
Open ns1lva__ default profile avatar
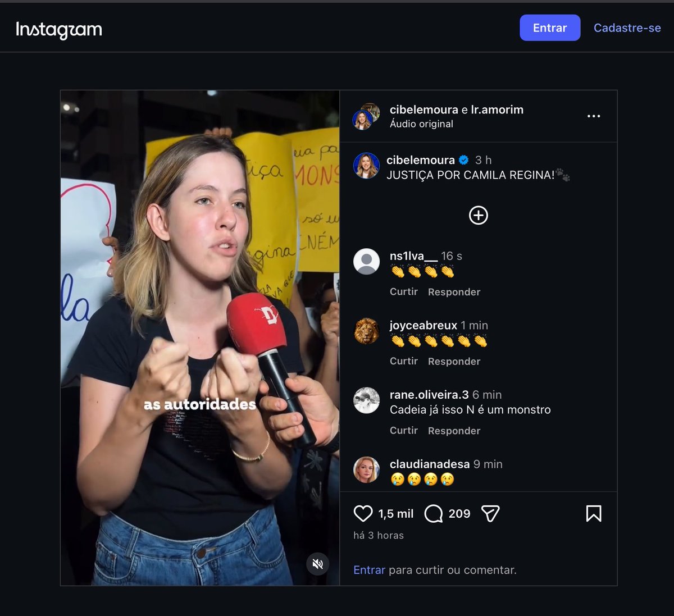pos(366,262)
